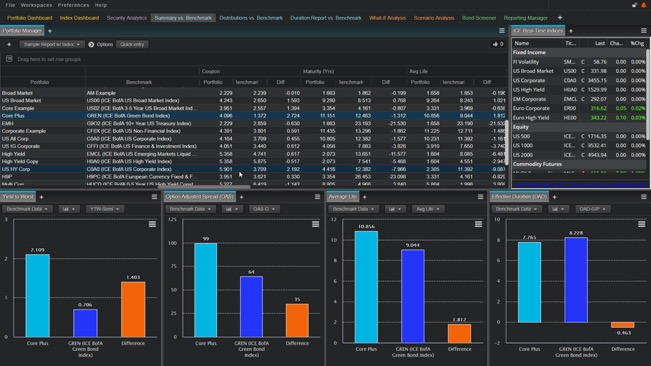Add tab next to Option Adjusted Spread panel
This screenshot has height=366, width=651.
(242, 197)
